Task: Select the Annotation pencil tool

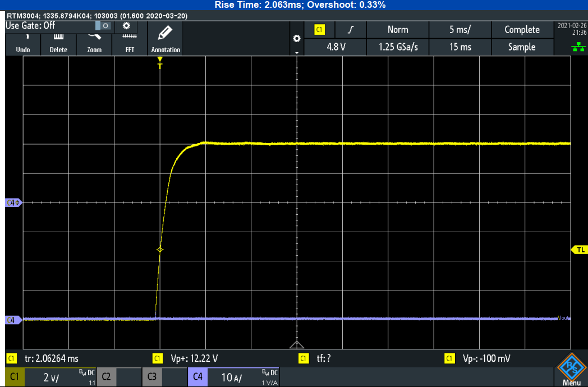Action: 166,38
